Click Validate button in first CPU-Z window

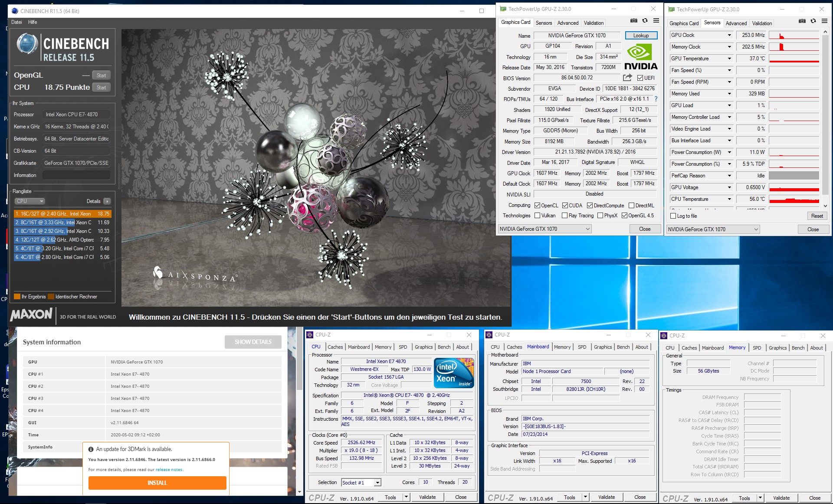pos(427,497)
